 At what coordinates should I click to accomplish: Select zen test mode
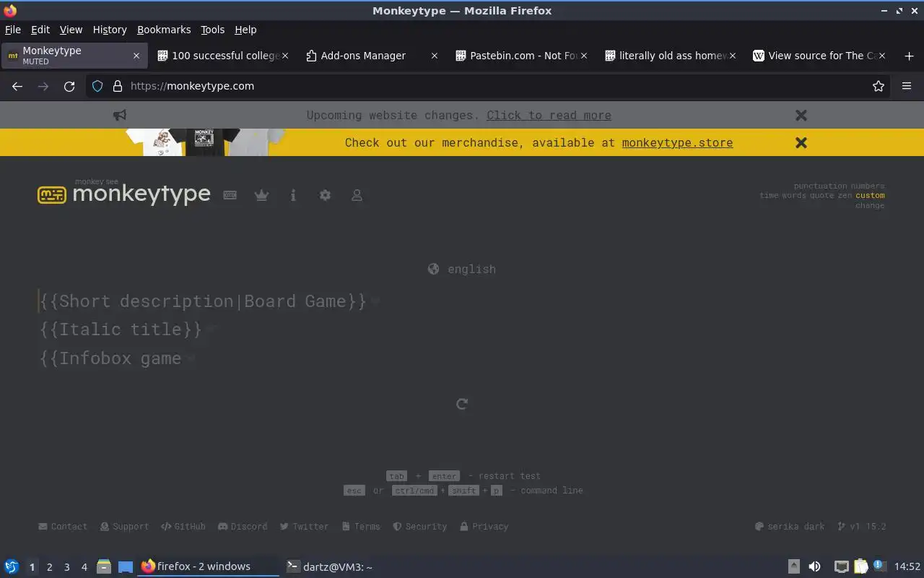coord(845,195)
